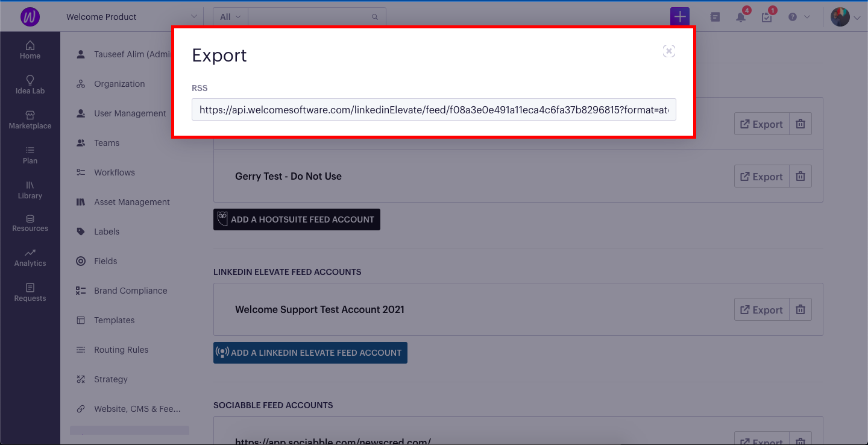Export the first Hootsuite feed account
The width and height of the screenshot is (868, 445).
[x=761, y=124]
